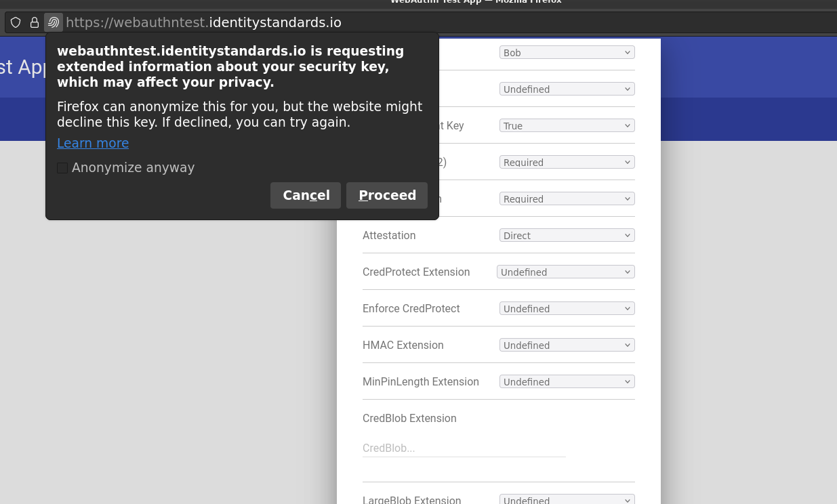The height and width of the screenshot is (504, 837).
Task: Expand the MinPinLength Extension dropdown
Action: (567, 381)
